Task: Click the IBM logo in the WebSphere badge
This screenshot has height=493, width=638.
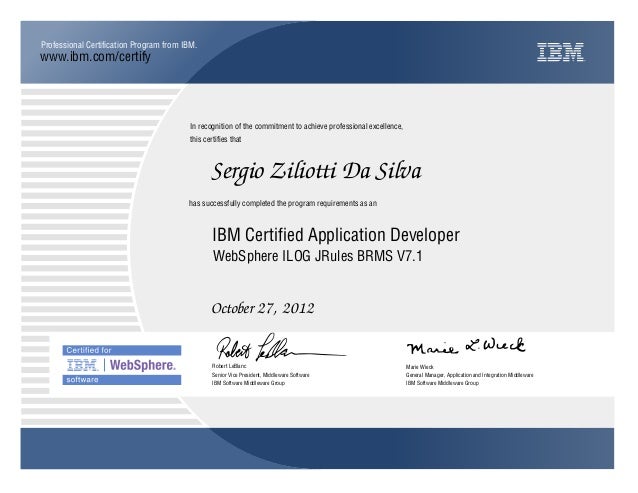Action: (x=82, y=365)
